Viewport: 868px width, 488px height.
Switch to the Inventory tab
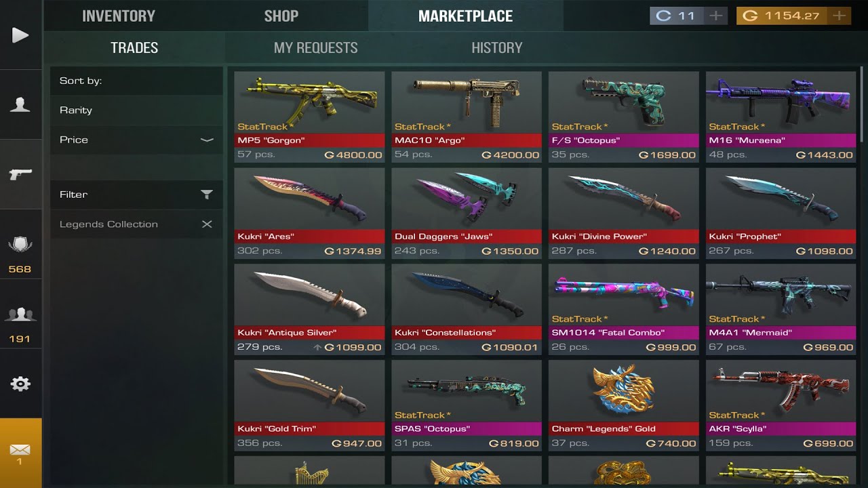(x=119, y=16)
